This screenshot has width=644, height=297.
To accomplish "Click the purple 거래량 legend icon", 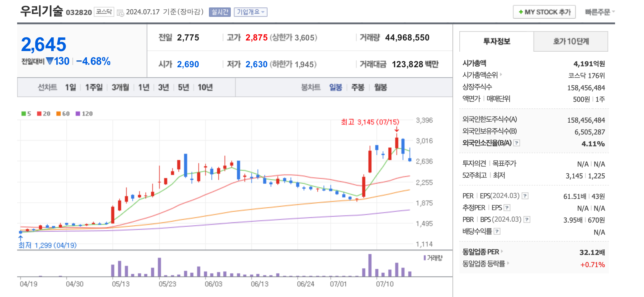I will click(424, 258).
